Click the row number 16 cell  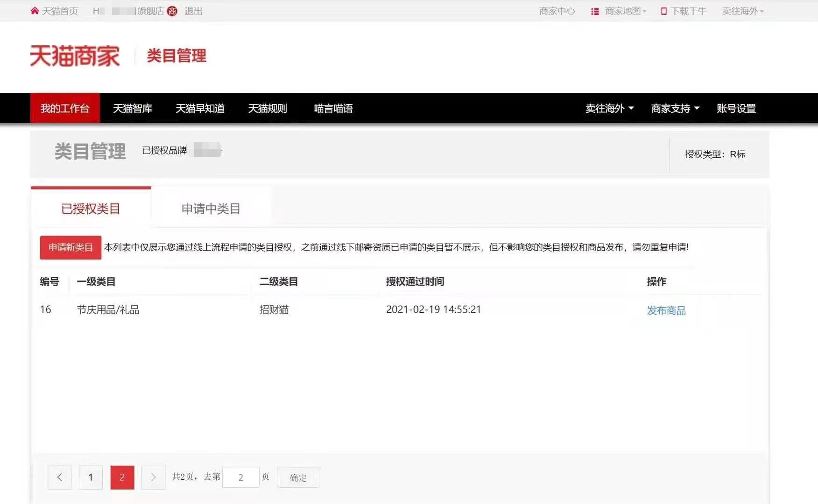coord(46,309)
